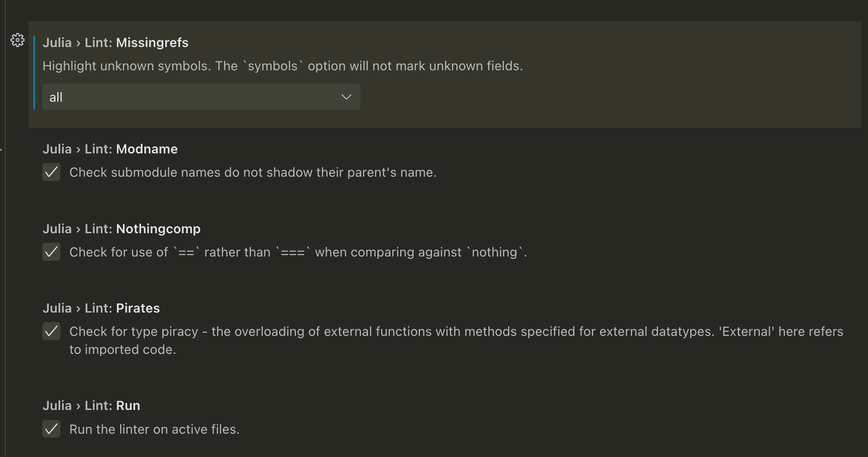Viewport: 868px width, 457px height.
Task: Open the gear menu beside Missingrefs setting
Action: pos(18,40)
